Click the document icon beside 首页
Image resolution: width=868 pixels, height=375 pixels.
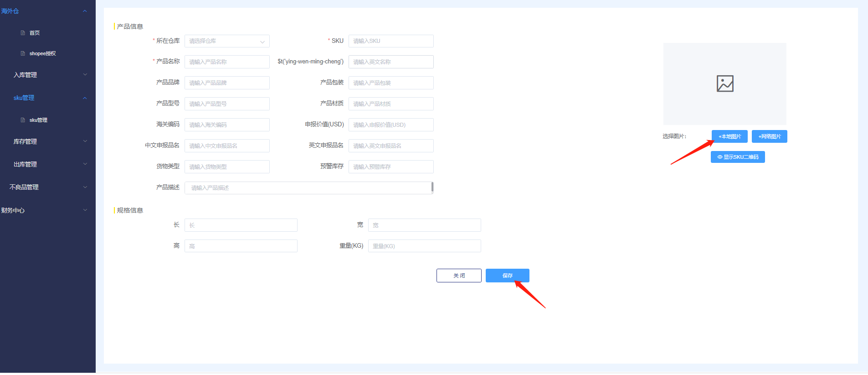(x=23, y=33)
